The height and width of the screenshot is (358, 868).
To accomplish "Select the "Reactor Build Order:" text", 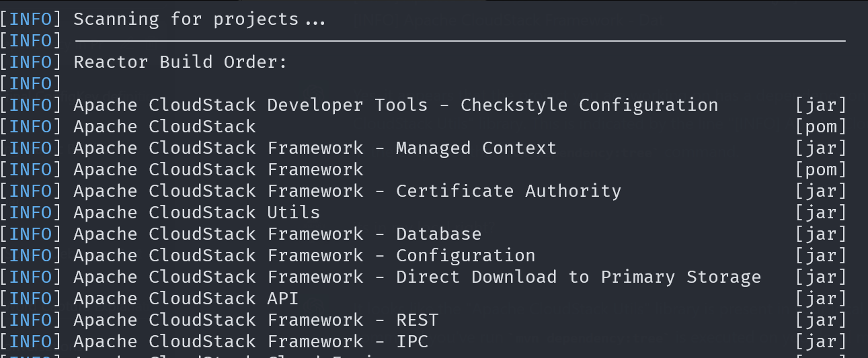I will (x=180, y=62).
